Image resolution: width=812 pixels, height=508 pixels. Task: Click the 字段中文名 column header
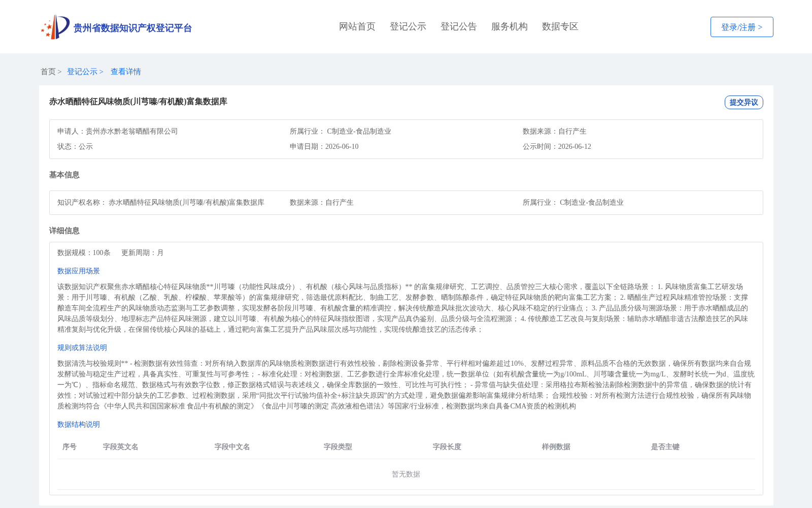tap(232, 447)
